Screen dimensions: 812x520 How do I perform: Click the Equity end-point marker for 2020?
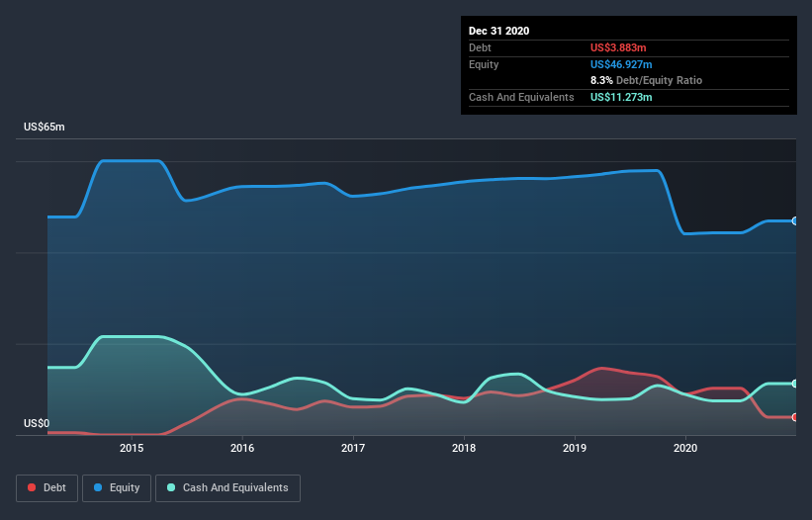click(795, 220)
